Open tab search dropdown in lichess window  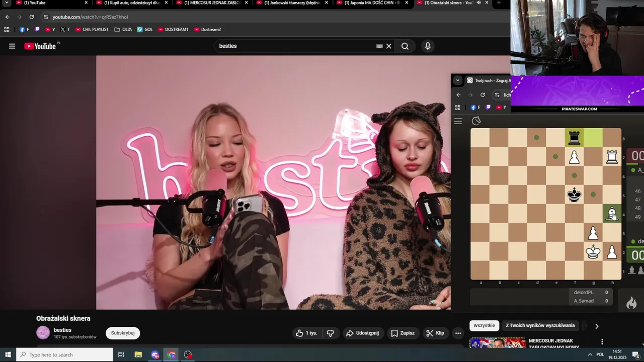pos(457,80)
